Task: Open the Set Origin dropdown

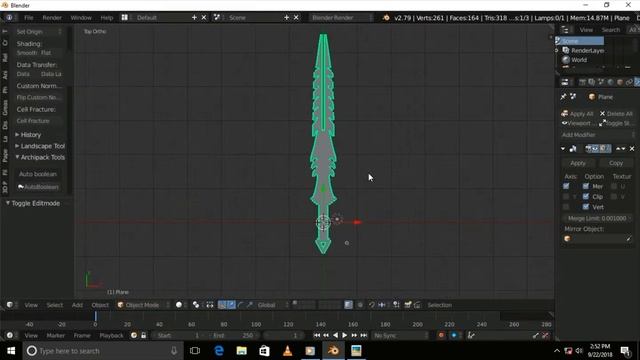Action: pyautogui.click(x=39, y=31)
